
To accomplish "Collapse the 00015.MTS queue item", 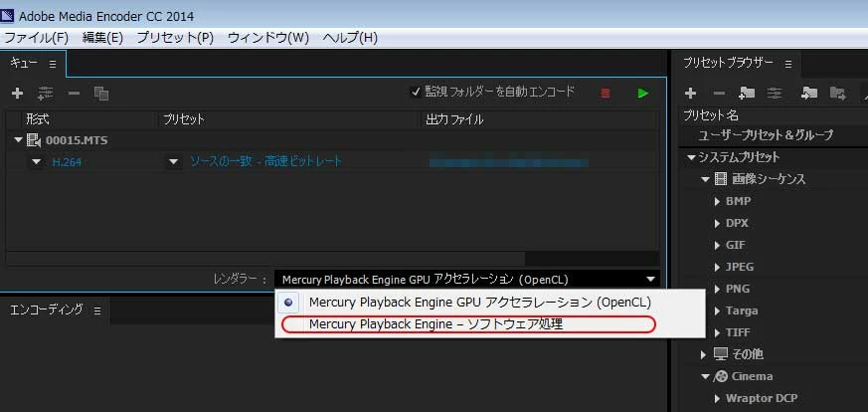I will coord(19,140).
